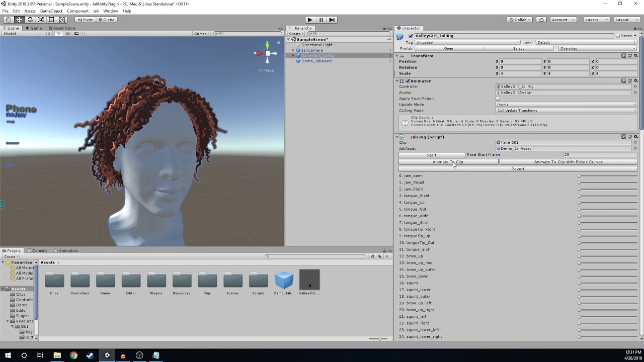
Task: Click the Play button
Action: pyautogui.click(x=310, y=20)
